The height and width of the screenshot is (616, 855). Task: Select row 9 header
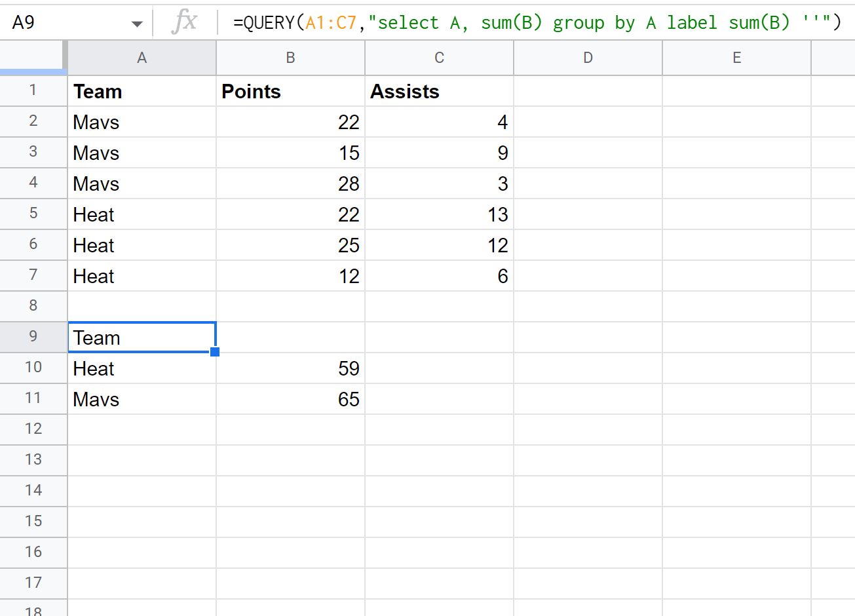(33, 337)
